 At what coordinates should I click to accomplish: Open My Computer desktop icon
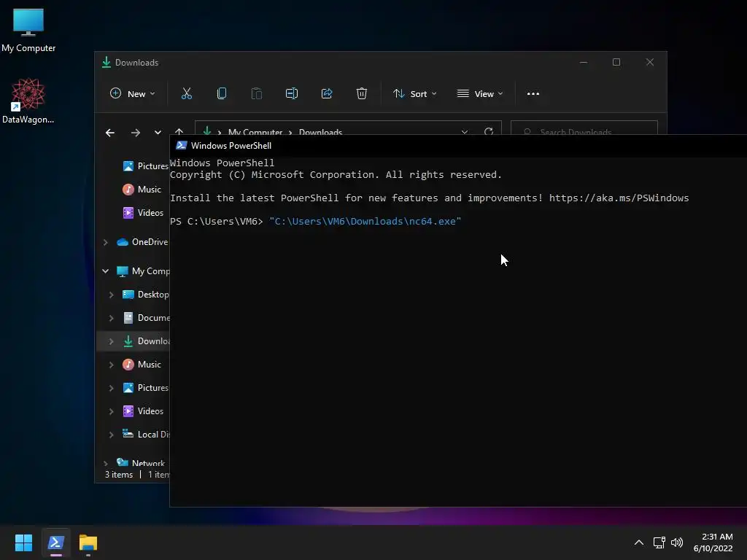coord(28,31)
